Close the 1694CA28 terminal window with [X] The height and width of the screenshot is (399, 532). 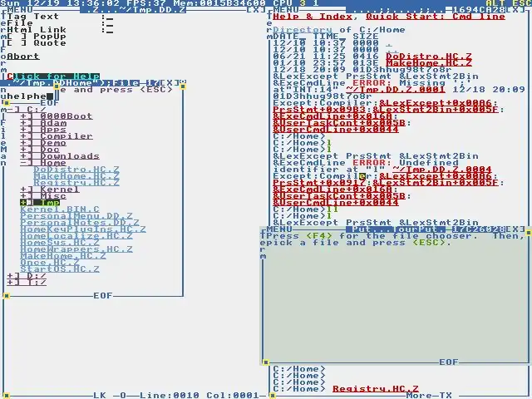tap(515, 10)
